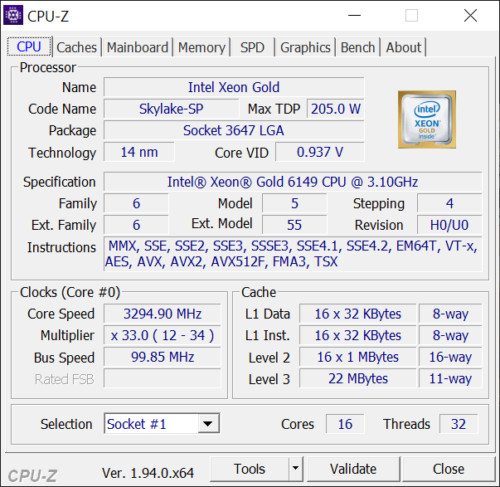500x487 pixels.
Task: Click the Multiplier x 33.0 value
Action: point(162,335)
